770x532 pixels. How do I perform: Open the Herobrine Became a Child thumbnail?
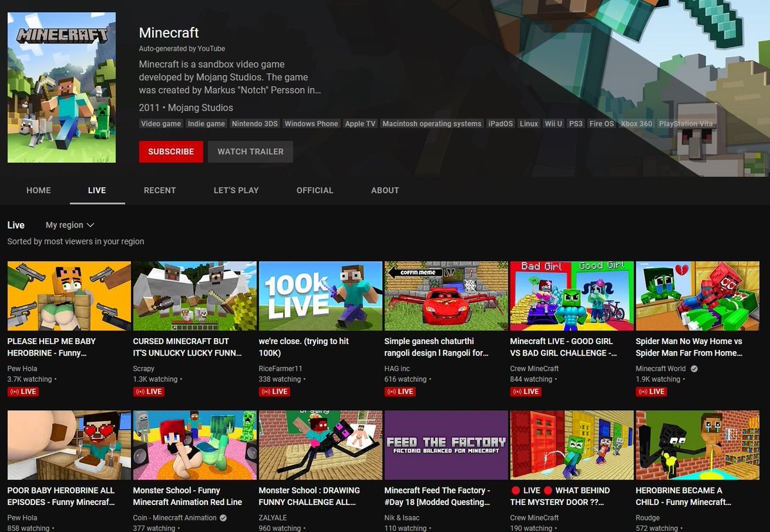pos(697,445)
